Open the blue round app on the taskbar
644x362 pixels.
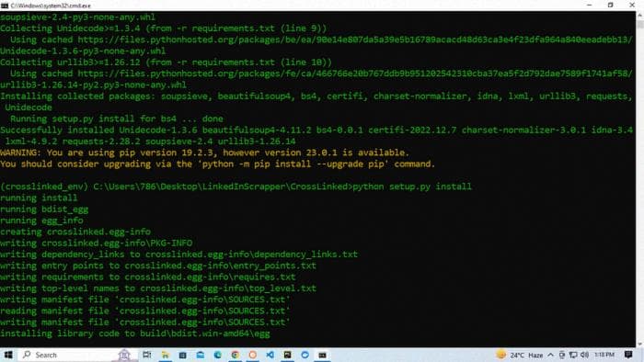pos(305,355)
